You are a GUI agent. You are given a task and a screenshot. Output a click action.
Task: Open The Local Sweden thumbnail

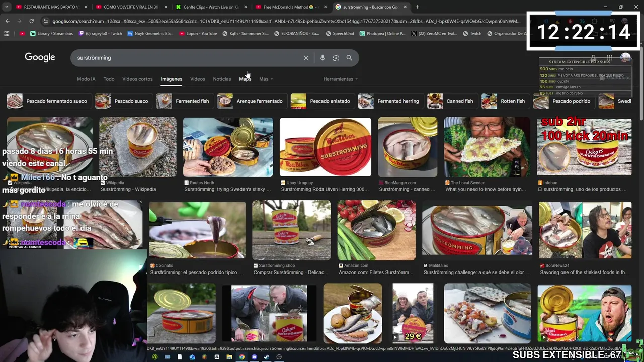tap(487, 147)
